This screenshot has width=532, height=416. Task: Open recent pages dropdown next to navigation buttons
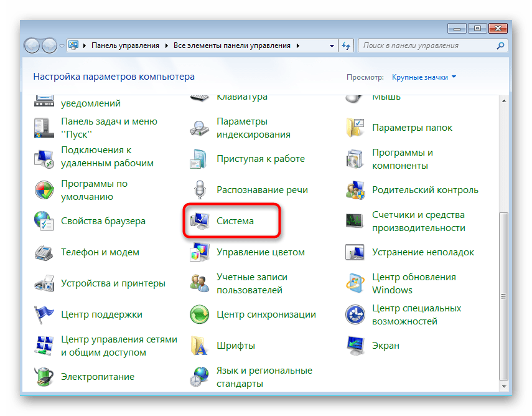click(62, 46)
